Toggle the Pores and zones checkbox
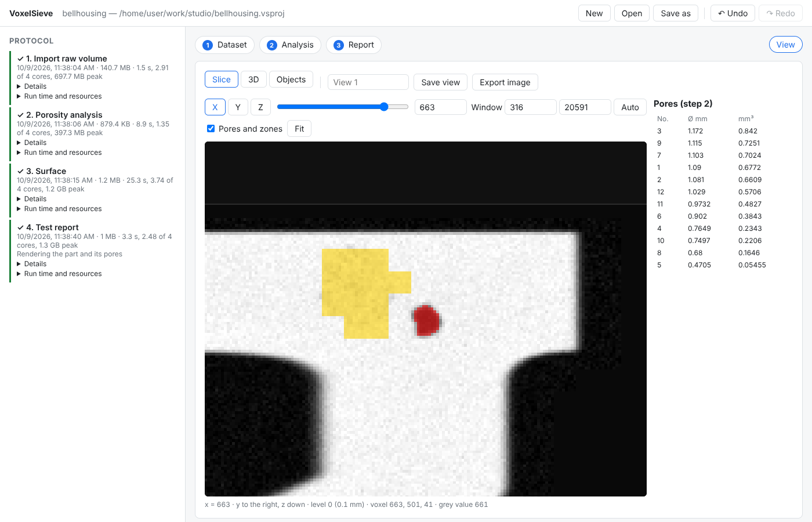The image size is (812, 522). (x=211, y=129)
